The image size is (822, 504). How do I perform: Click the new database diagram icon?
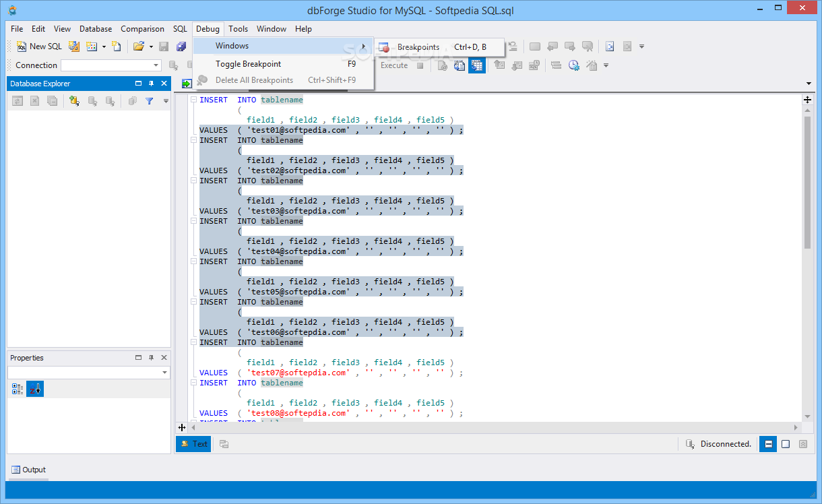point(92,46)
